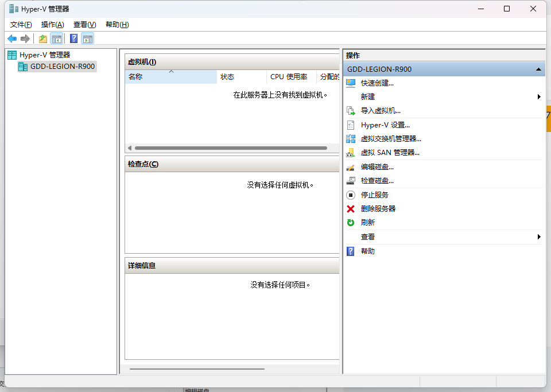Expand the 新建 submenu arrow
The image size is (551, 392).
[539, 96]
